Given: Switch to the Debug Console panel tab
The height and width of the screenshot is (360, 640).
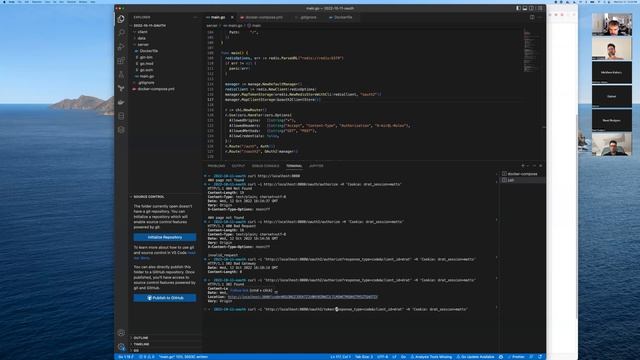Looking at the screenshot, I should click(265, 166).
